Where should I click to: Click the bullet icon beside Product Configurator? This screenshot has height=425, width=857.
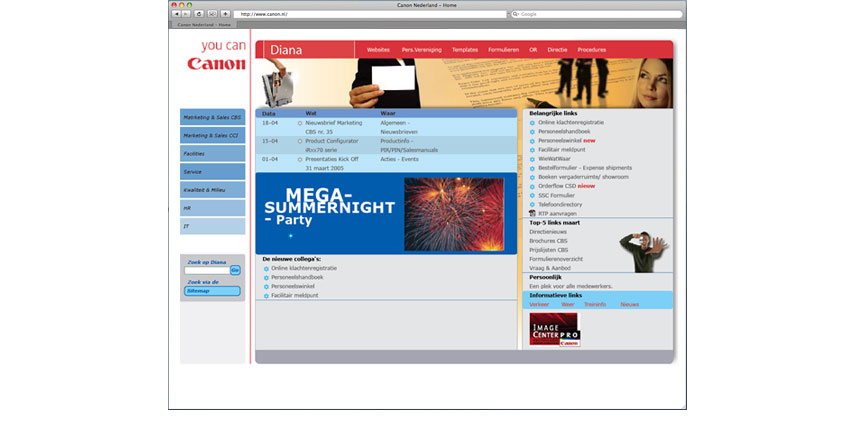click(x=300, y=141)
